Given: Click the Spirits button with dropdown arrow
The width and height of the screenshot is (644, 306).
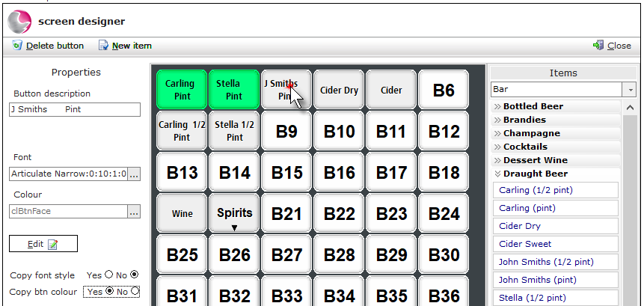Looking at the screenshot, I should (234, 213).
